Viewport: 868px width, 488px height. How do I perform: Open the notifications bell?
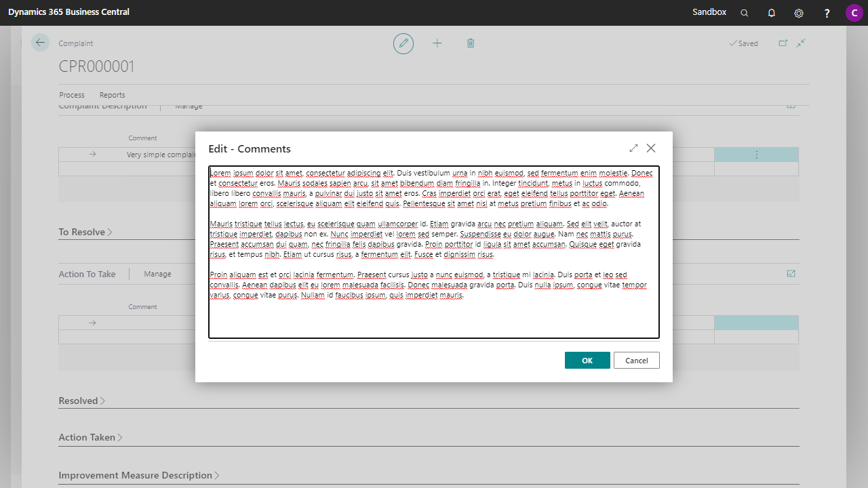point(771,12)
